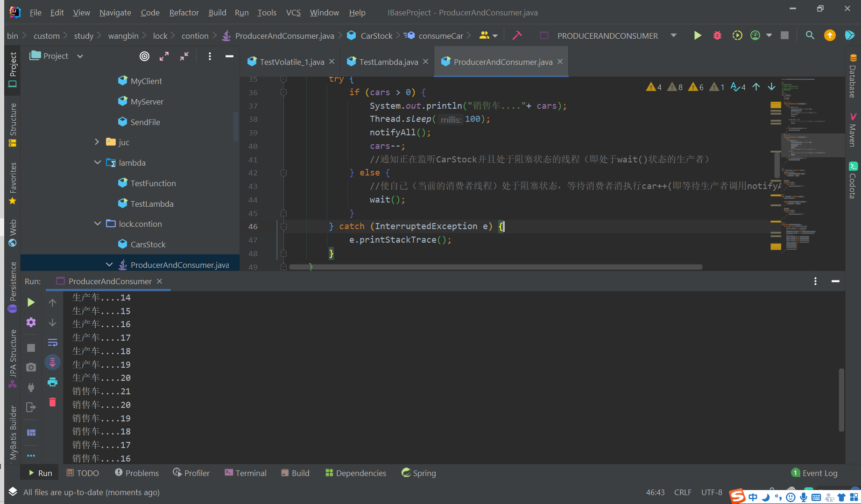Open the run configuration dropdown arrow

673,35
